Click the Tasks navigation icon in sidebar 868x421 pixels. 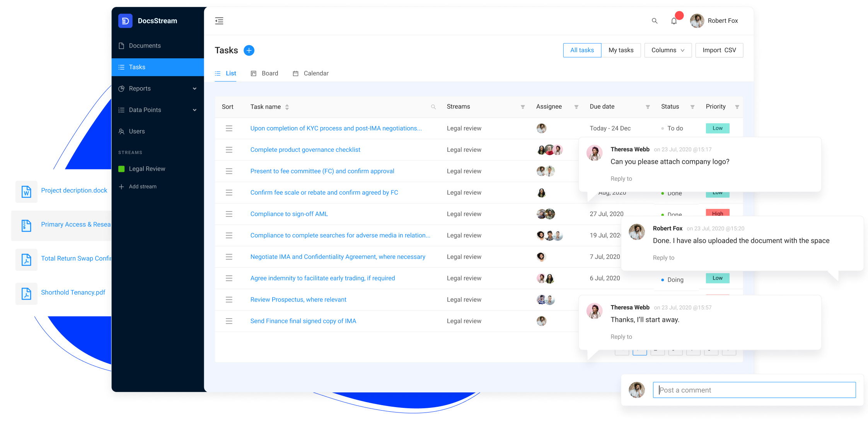[121, 67]
